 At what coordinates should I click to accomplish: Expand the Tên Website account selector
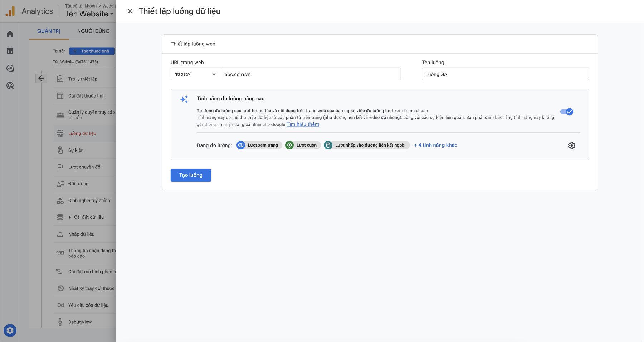point(89,14)
